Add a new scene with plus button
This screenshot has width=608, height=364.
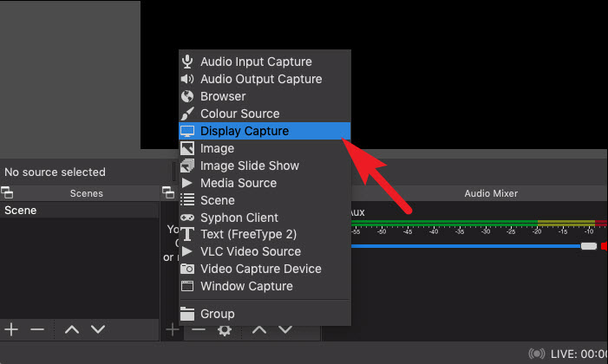click(11, 329)
